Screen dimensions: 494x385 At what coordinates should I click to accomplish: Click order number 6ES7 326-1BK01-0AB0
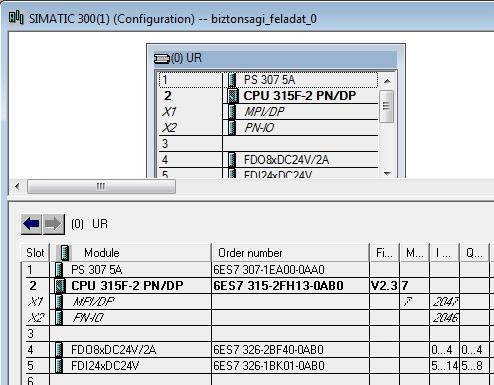pyautogui.click(x=269, y=366)
